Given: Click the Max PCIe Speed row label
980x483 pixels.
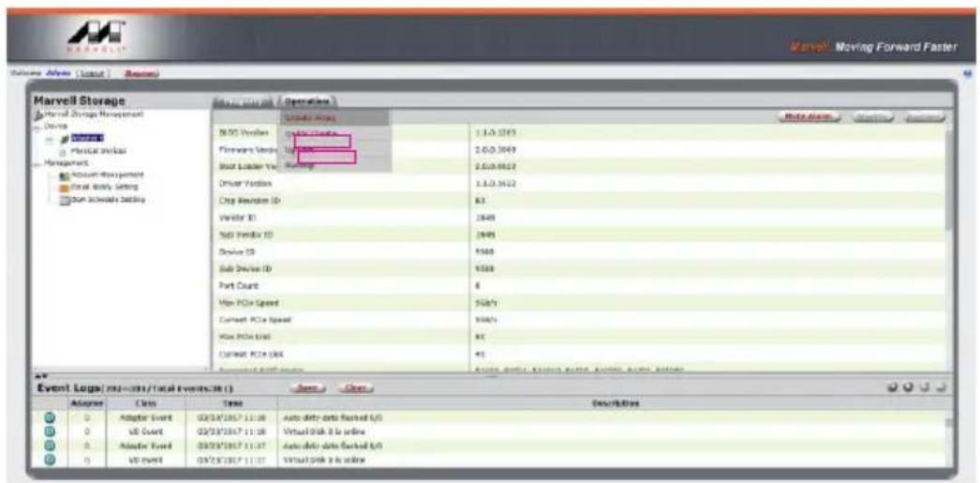Looking at the screenshot, I should 248,303.
